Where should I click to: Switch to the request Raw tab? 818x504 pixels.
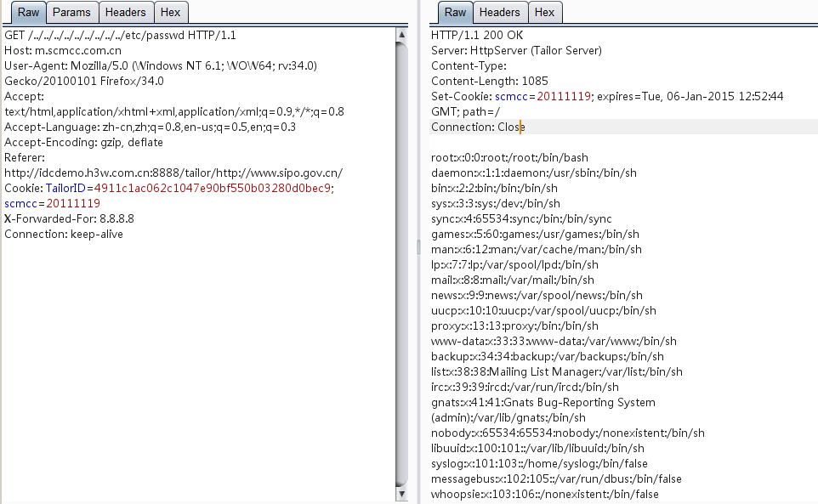pyautogui.click(x=28, y=13)
